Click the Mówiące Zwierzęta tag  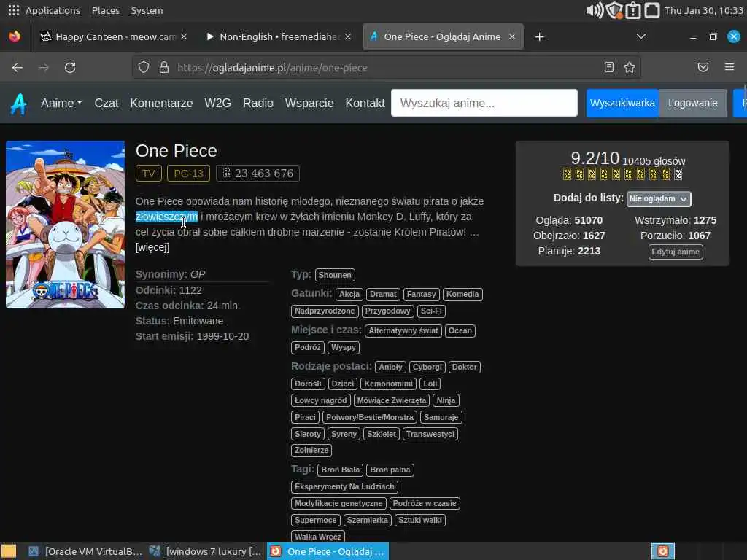(x=392, y=400)
